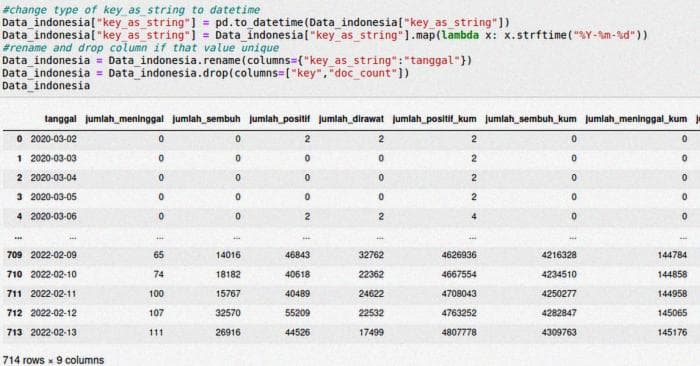
Task: Click the jumlah_sembuh_kum column header
Action: pos(531,119)
